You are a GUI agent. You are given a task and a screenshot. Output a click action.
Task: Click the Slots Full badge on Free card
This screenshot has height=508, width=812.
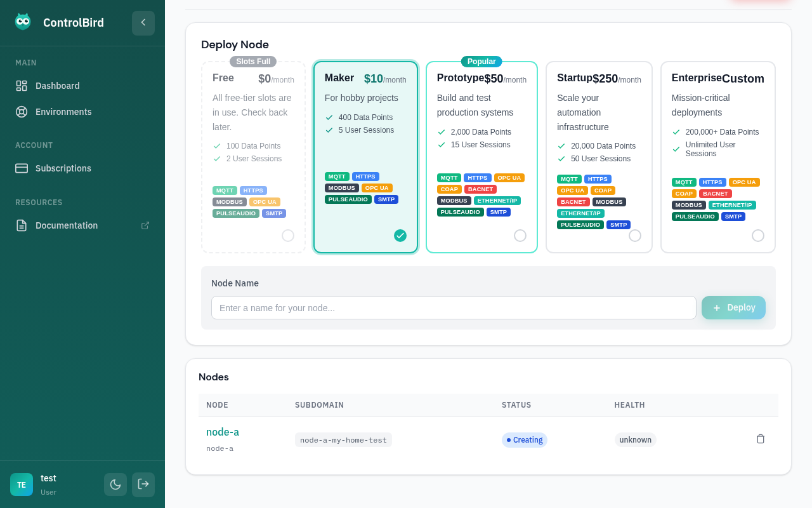[x=253, y=62]
